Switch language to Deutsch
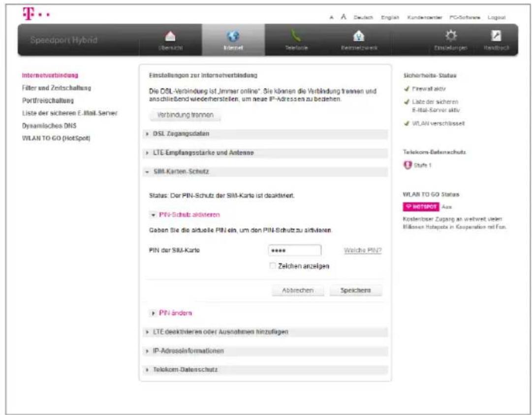 coord(363,17)
